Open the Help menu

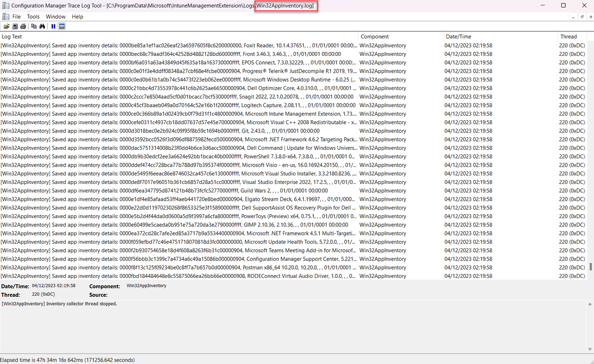click(77, 16)
